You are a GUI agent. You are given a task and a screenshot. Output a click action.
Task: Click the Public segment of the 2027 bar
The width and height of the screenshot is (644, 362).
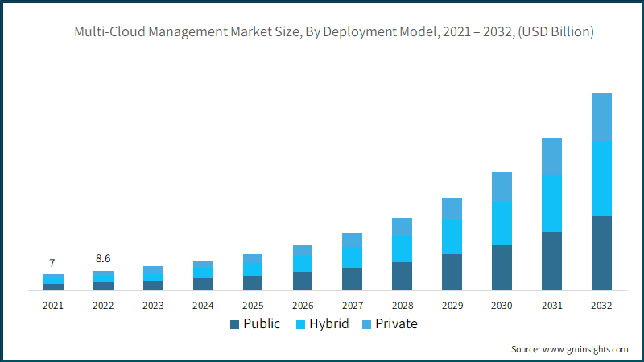pyautogui.click(x=353, y=279)
